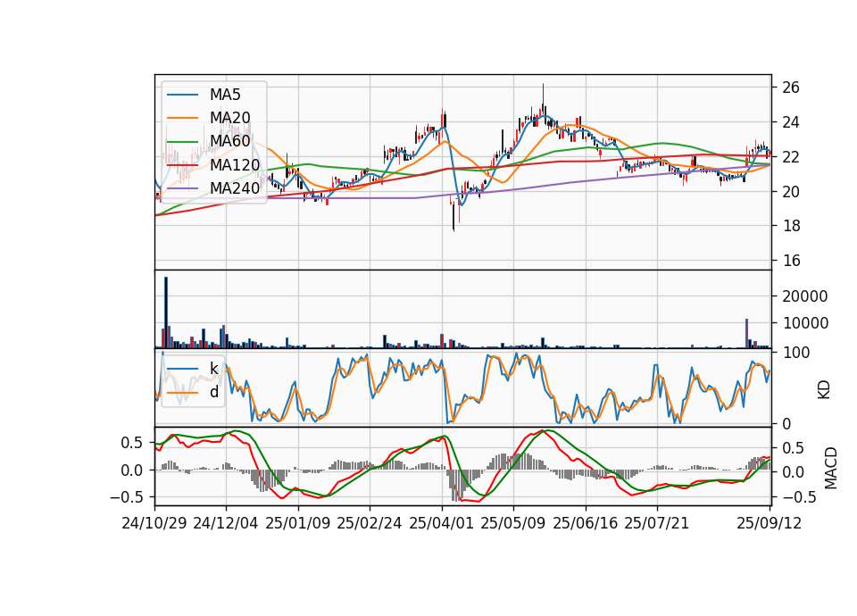Click the 10000 volume axis label
857x616 pixels.
click(805, 323)
